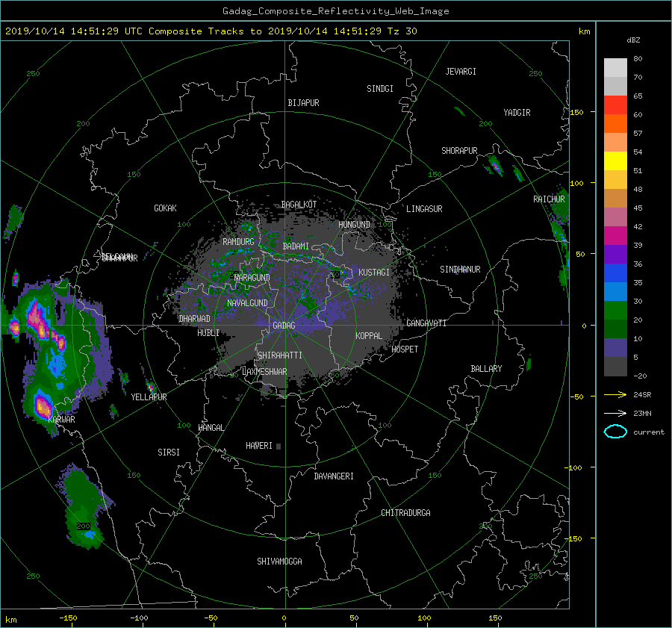
Task: Click the RAMDURG city label
Action: [x=238, y=242]
